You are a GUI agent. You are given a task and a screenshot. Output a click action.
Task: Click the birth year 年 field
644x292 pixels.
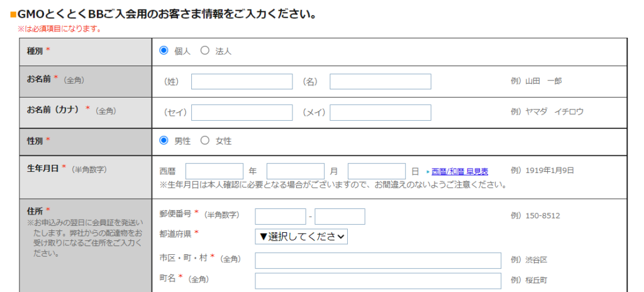[214, 171]
